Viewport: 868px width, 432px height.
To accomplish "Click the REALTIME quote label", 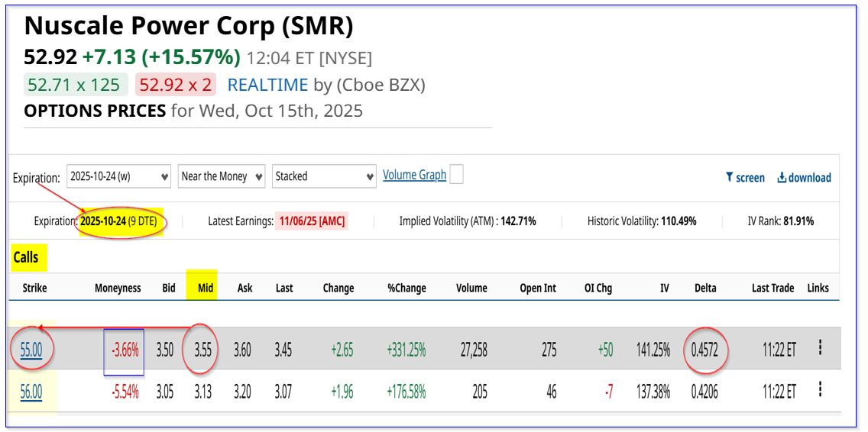I will 267,85.
